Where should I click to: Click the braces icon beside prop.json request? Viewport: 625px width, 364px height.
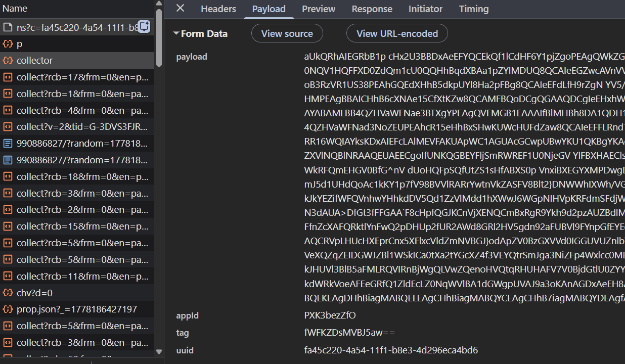(8, 309)
